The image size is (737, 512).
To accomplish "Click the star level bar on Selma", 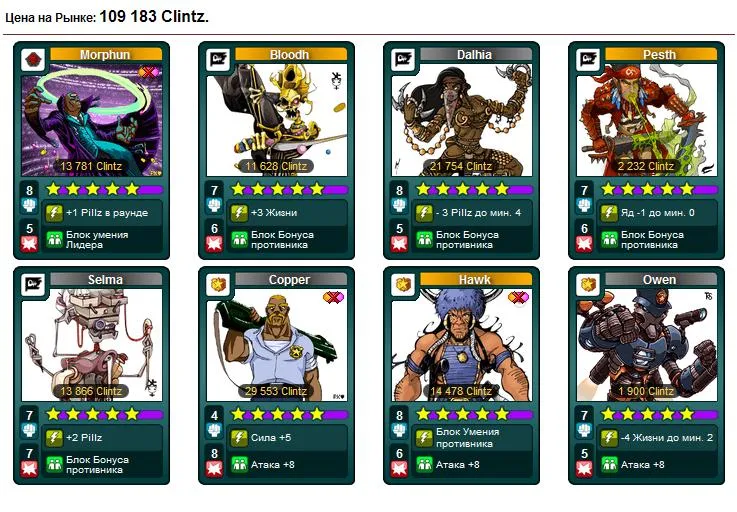I will tap(104, 414).
